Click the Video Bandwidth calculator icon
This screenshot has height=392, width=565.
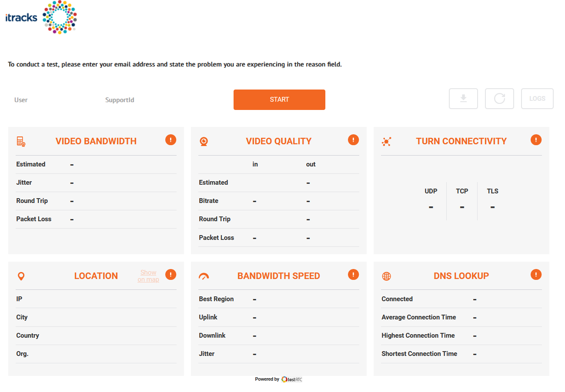tap(21, 141)
